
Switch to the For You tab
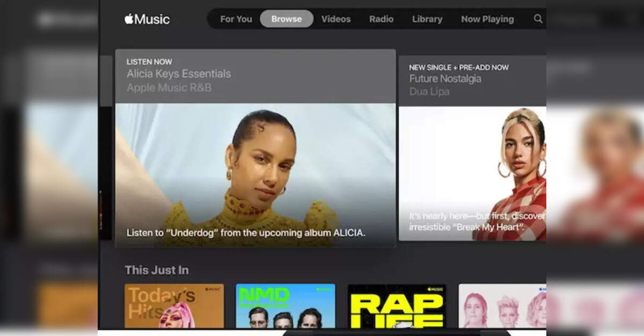click(236, 19)
